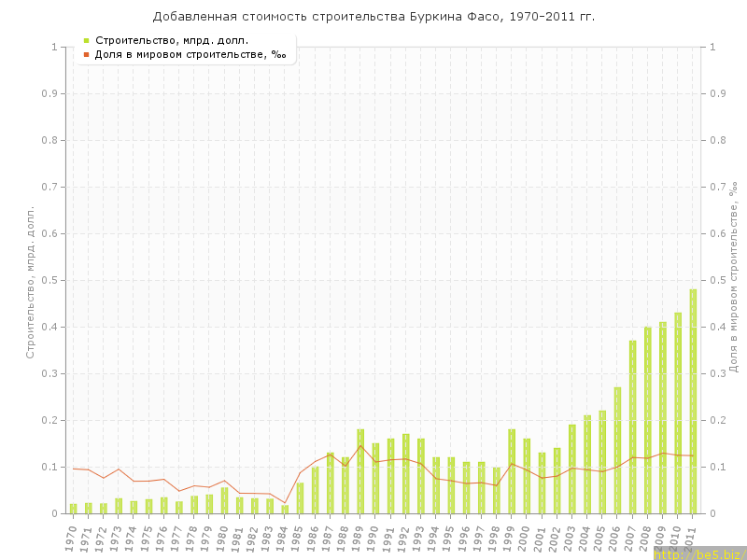Image resolution: width=747 pixels, height=560 pixels.
Task: Click the left axis title 'Строительство, млрд. долл.'
Action: (x=30, y=282)
